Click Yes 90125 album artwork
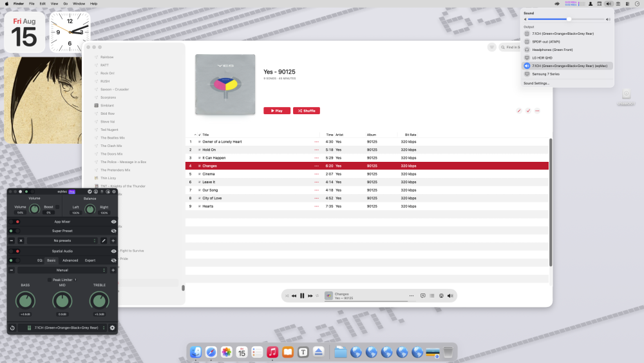This screenshot has height=363, width=644. click(x=225, y=84)
